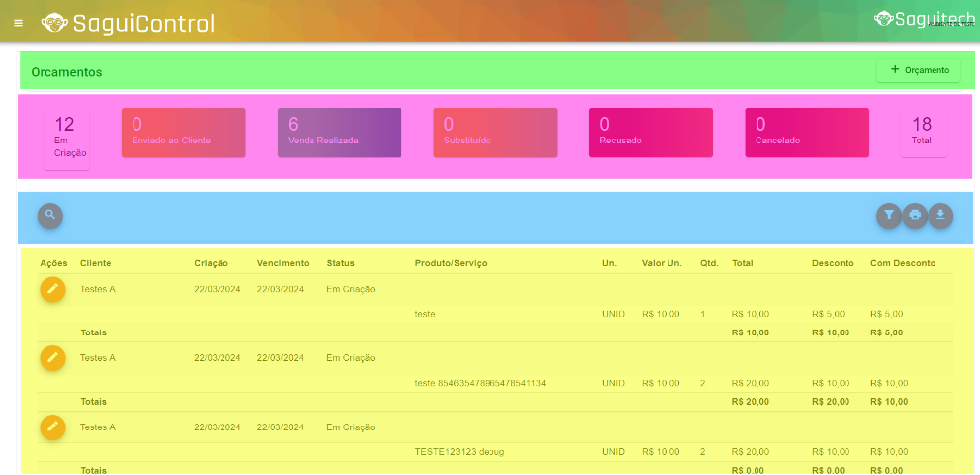The width and height of the screenshot is (980, 475).
Task: Open the hamburger navigation menu
Action: [18, 22]
